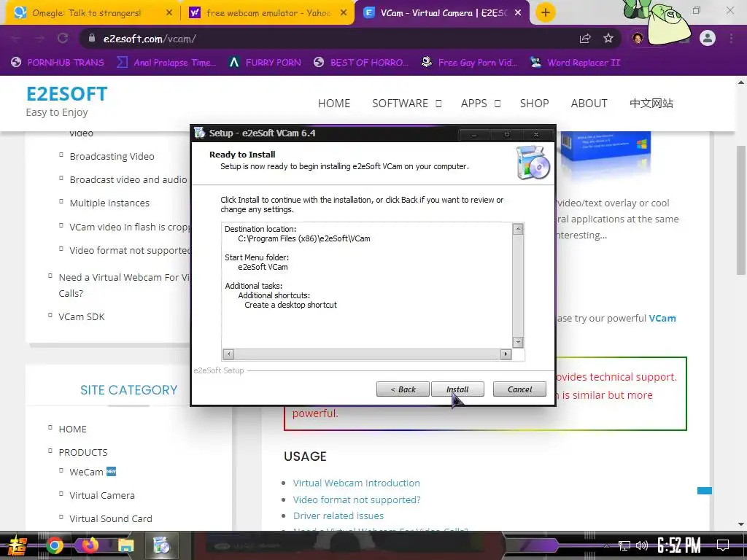
Task: Open PRODUCTS in Site Category list
Action: coord(83,452)
